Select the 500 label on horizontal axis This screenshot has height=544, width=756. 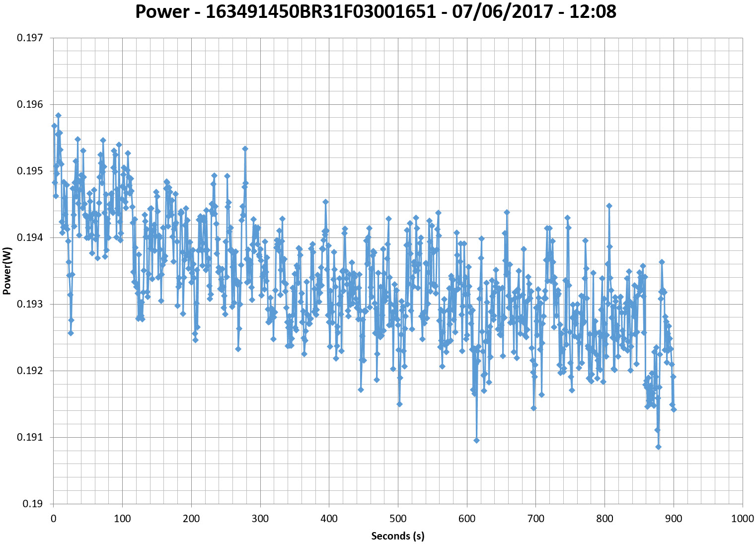click(x=397, y=519)
